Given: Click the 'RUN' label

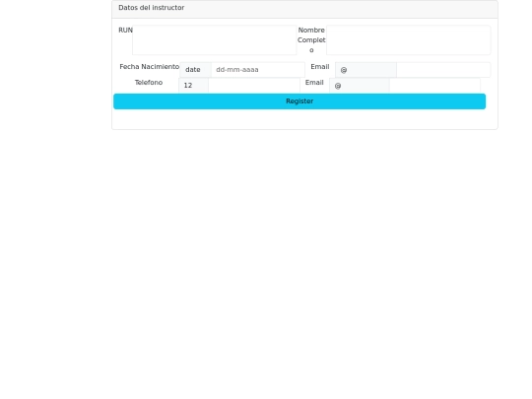Looking at the screenshot, I should [x=125, y=31].
